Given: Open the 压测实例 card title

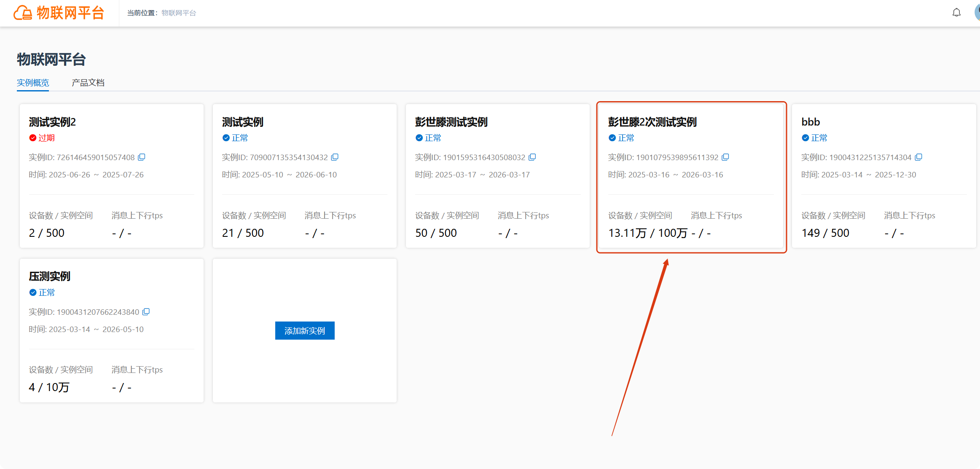Looking at the screenshot, I should [x=49, y=276].
